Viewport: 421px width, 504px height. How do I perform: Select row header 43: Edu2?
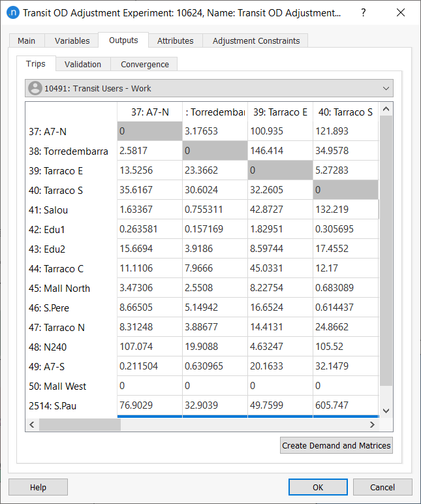71,249
